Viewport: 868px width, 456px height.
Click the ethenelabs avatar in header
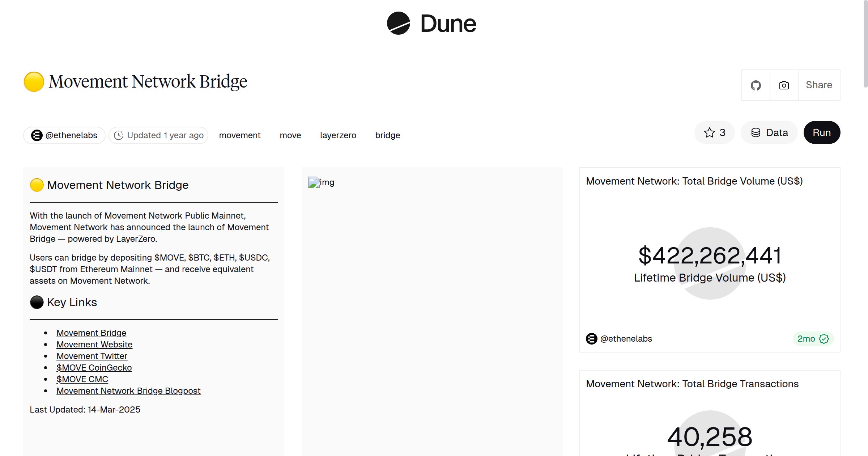click(x=37, y=135)
